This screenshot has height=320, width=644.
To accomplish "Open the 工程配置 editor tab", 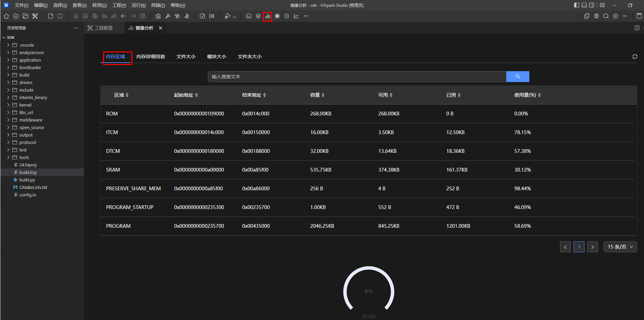I will click(x=104, y=28).
